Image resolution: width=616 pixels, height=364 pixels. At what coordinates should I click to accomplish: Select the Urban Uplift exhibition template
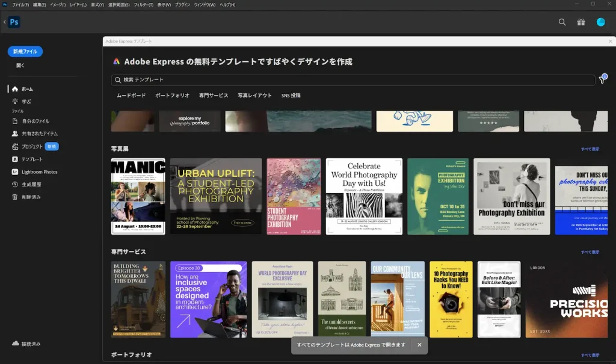point(216,196)
